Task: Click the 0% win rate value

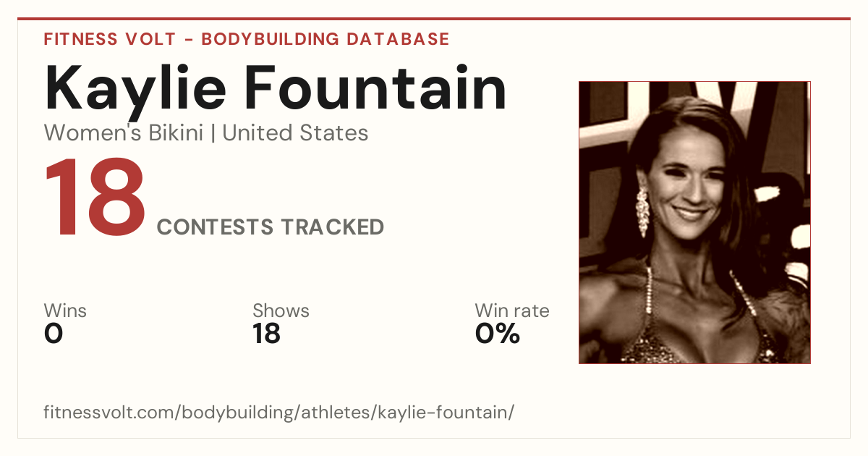Action: [498, 334]
